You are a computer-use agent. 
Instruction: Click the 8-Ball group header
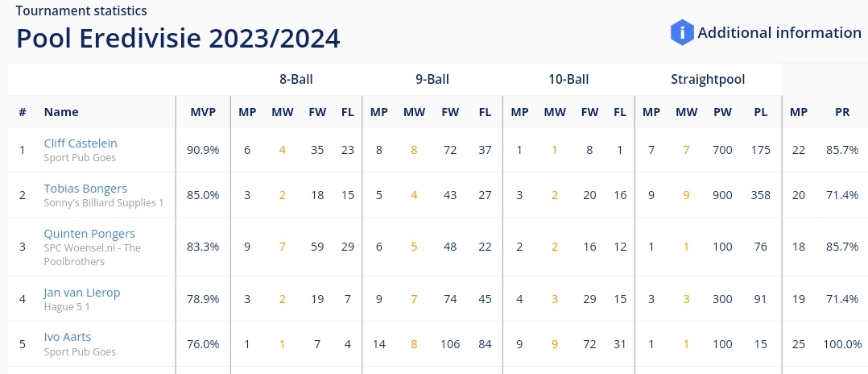(296, 79)
